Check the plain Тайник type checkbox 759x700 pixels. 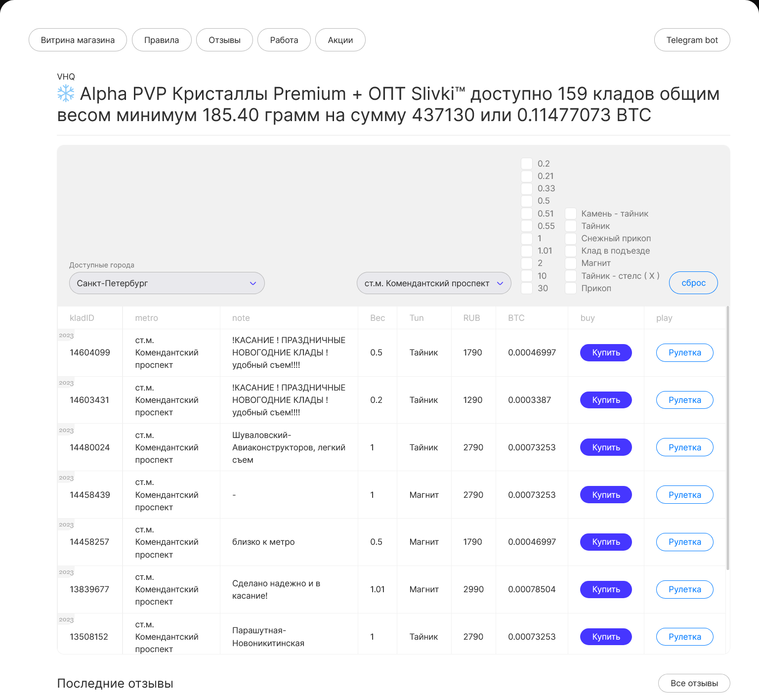(x=571, y=226)
